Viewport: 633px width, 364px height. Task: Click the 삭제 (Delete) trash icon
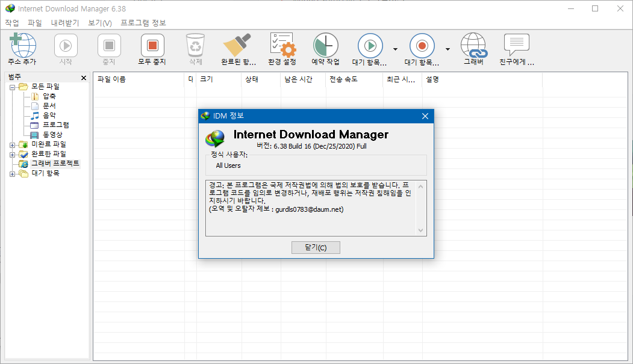(x=195, y=46)
